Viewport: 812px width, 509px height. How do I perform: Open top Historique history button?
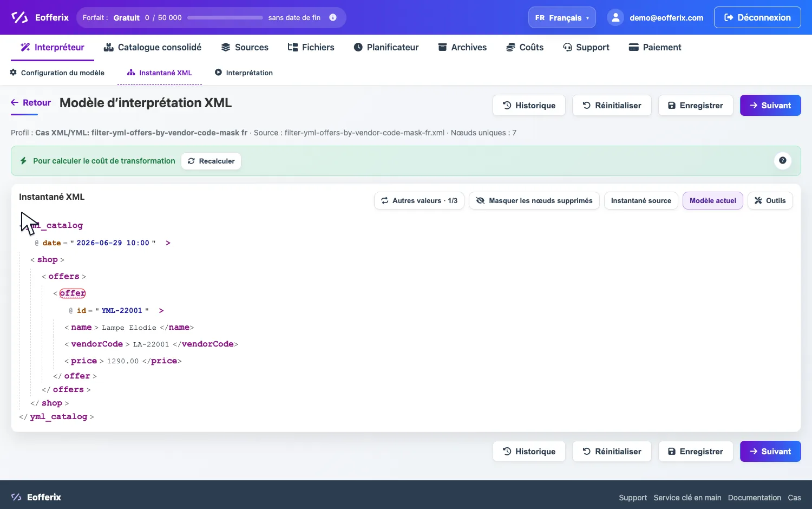(529, 106)
